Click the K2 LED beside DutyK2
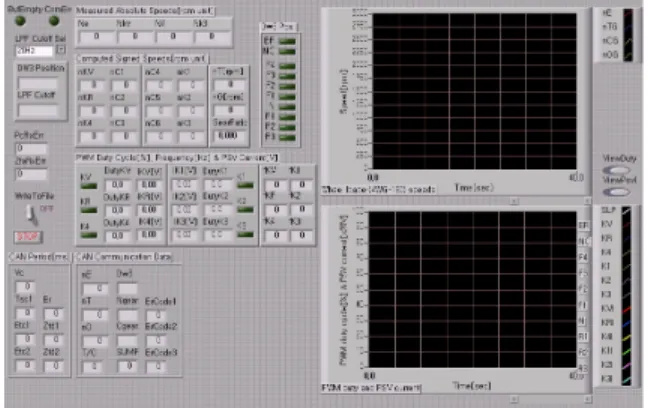The height and width of the screenshot is (408, 648). (x=245, y=210)
